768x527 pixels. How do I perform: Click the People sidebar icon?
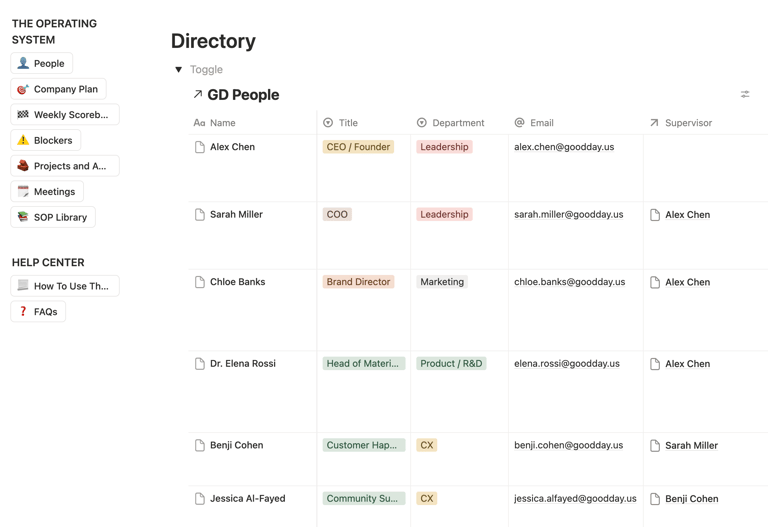(23, 63)
